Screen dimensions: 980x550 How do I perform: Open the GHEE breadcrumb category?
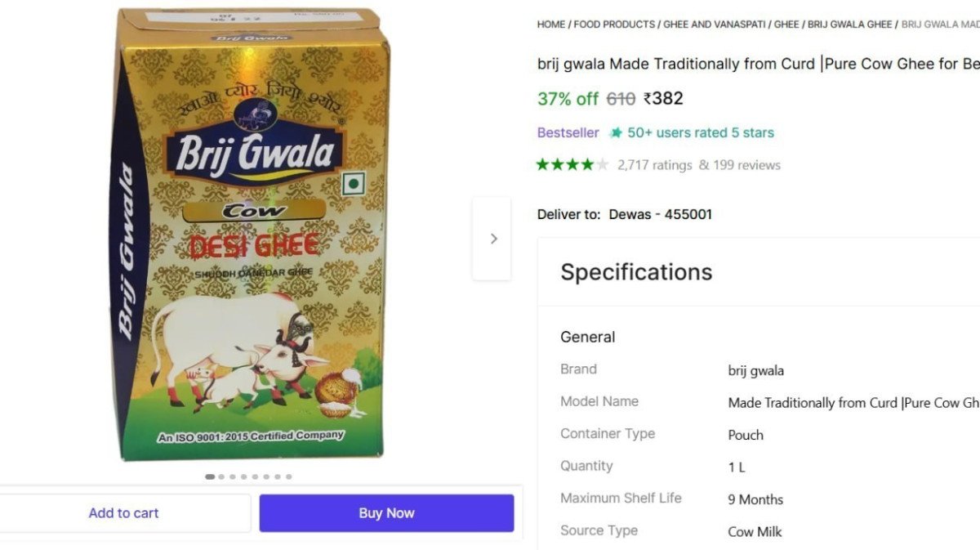[786, 25]
